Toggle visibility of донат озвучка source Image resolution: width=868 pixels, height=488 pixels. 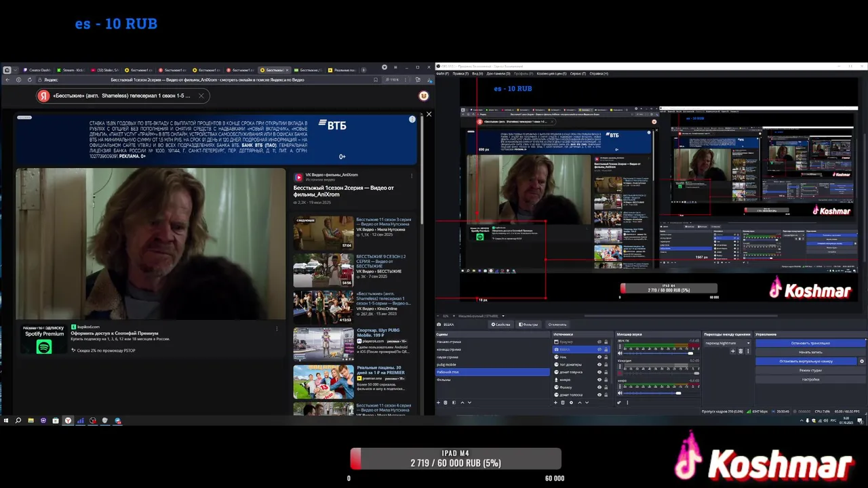click(x=599, y=372)
